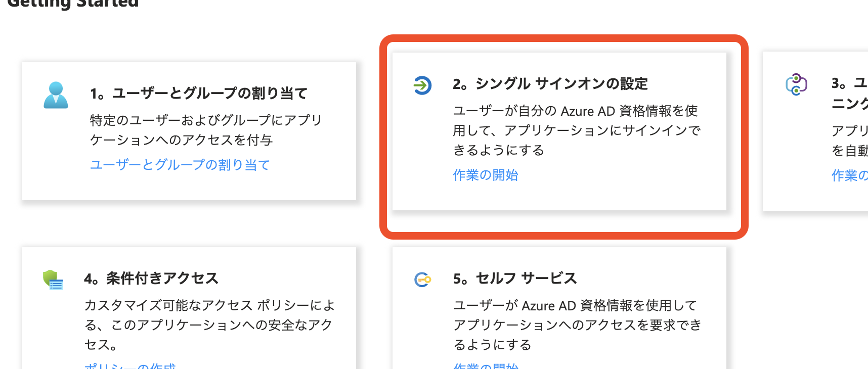Click 作業の開始 under single sign-on

tap(485, 175)
